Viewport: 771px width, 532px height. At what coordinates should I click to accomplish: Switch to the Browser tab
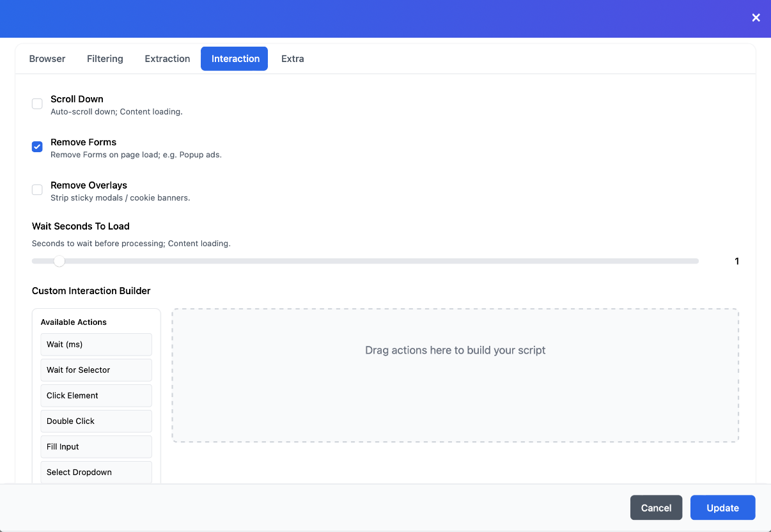pyautogui.click(x=47, y=59)
